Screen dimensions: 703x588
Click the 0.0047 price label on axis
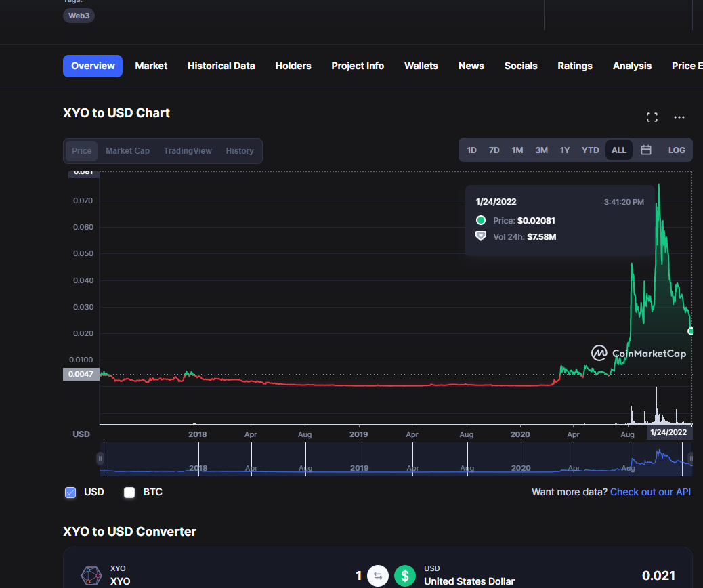81,374
